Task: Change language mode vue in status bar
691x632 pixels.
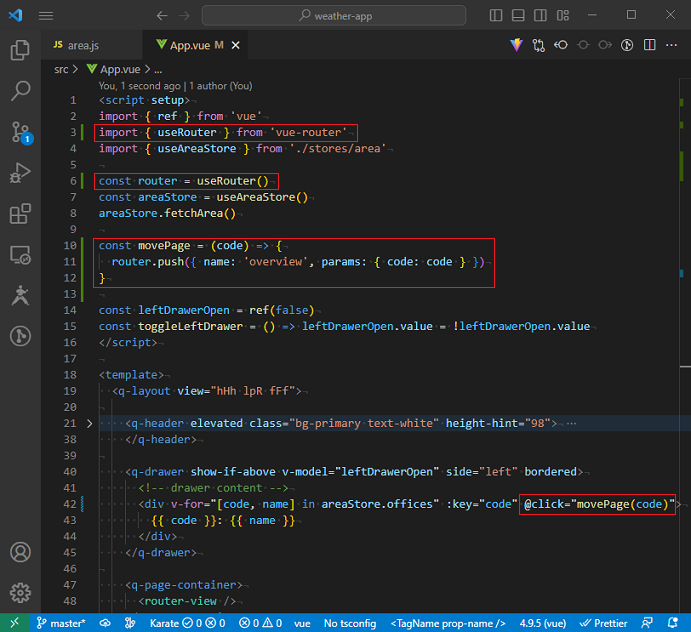Action: click(302, 623)
